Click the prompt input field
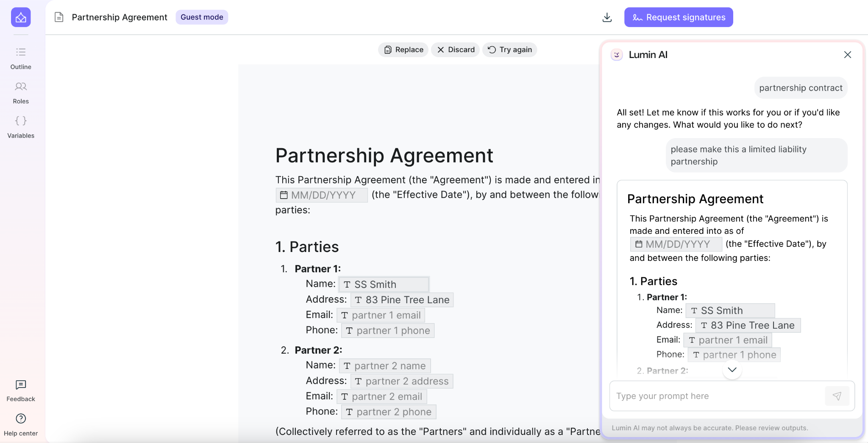This screenshot has height=443, width=868. 699,396
